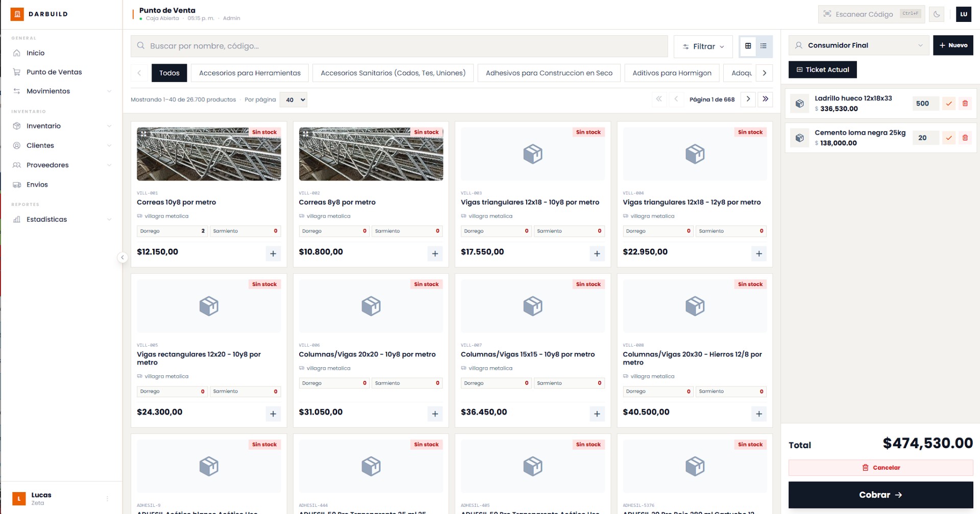980x514 pixels.
Task: Add Vigas triangulares 12x18 - 10y8 to ticket
Action: [x=597, y=253]
